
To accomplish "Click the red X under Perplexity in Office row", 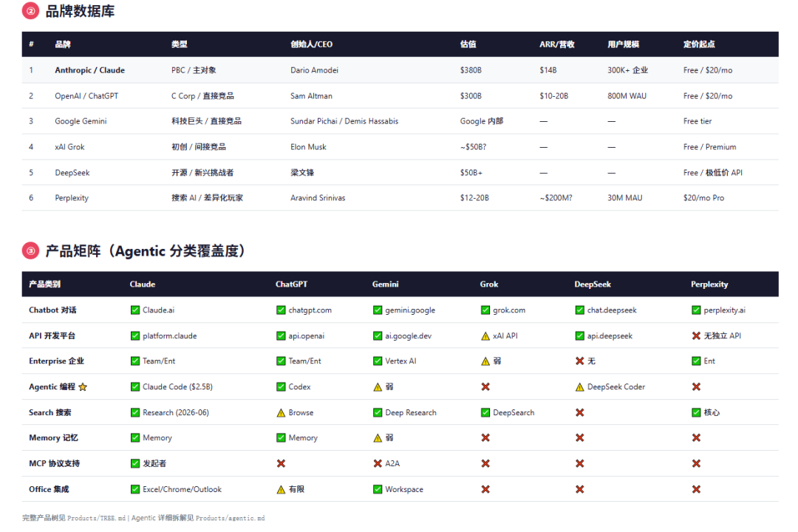I will coord(696,489).
